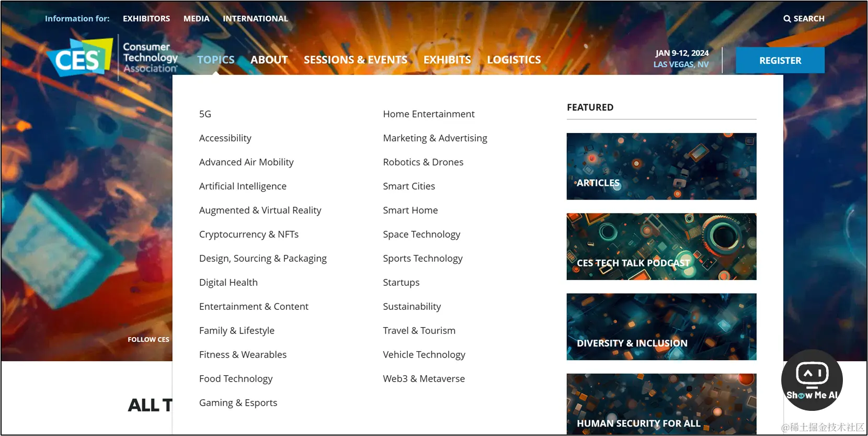
Task: Open the Human Security For All card
Action: [661, 404]
